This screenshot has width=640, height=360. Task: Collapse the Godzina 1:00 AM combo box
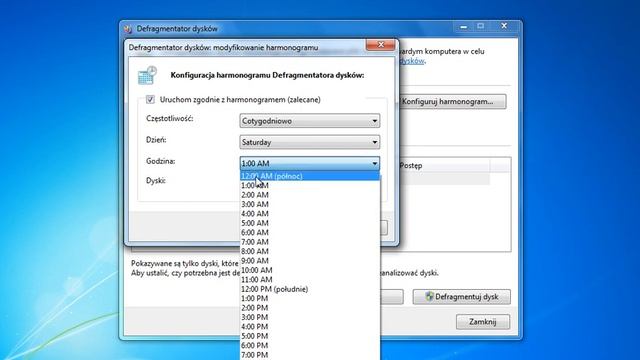tap(310, 163)
